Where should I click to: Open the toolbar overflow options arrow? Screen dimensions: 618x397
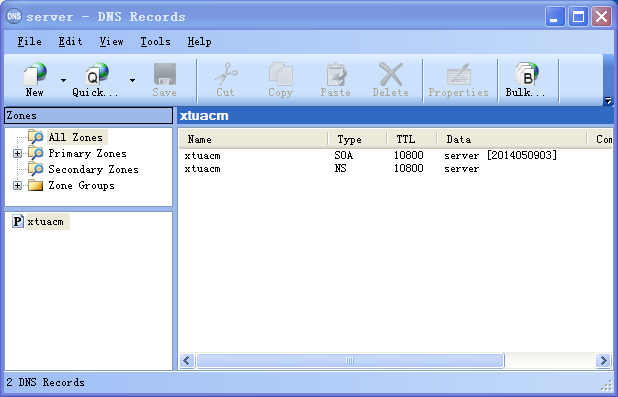pos(608,101)
